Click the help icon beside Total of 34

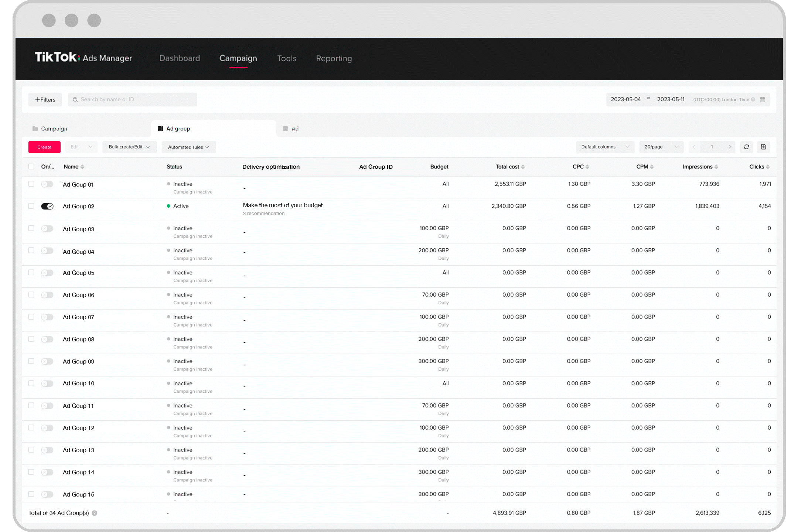pyautogui.click(x=95, y=513)
